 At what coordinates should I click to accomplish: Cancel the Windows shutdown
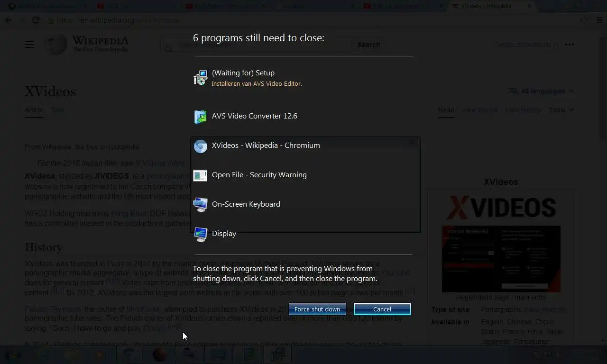click(382, 309)
